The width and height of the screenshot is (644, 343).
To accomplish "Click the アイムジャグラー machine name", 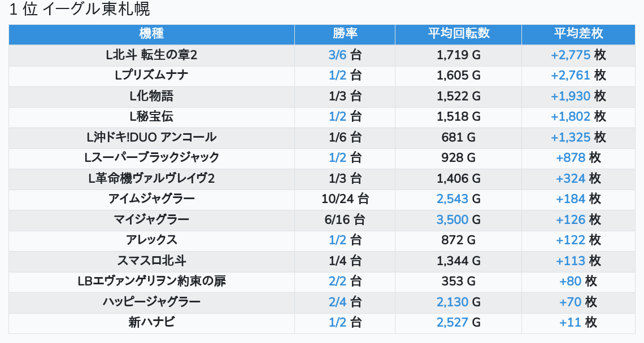I will 151,199.
